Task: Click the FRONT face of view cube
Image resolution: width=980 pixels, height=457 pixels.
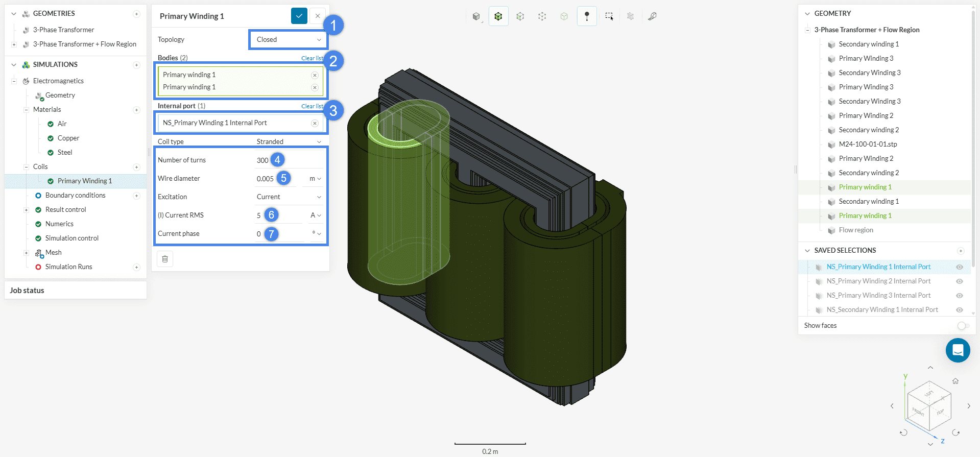Action: point(918,412)
